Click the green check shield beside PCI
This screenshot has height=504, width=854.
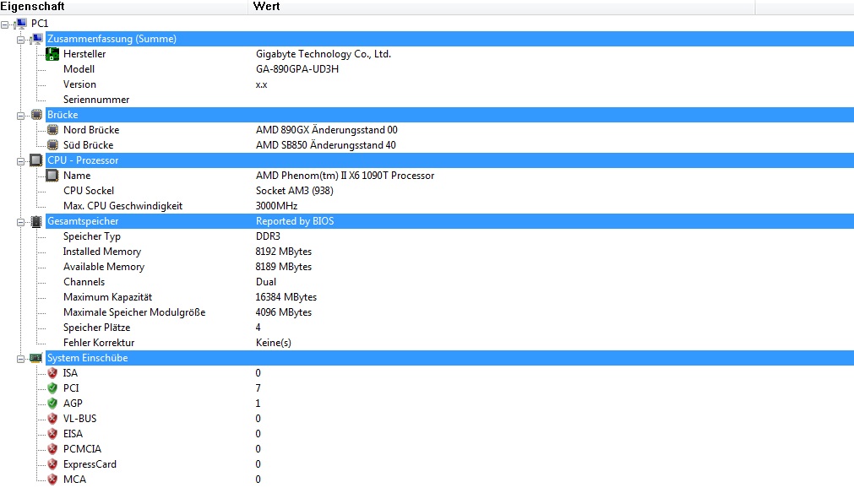point(52,388)
